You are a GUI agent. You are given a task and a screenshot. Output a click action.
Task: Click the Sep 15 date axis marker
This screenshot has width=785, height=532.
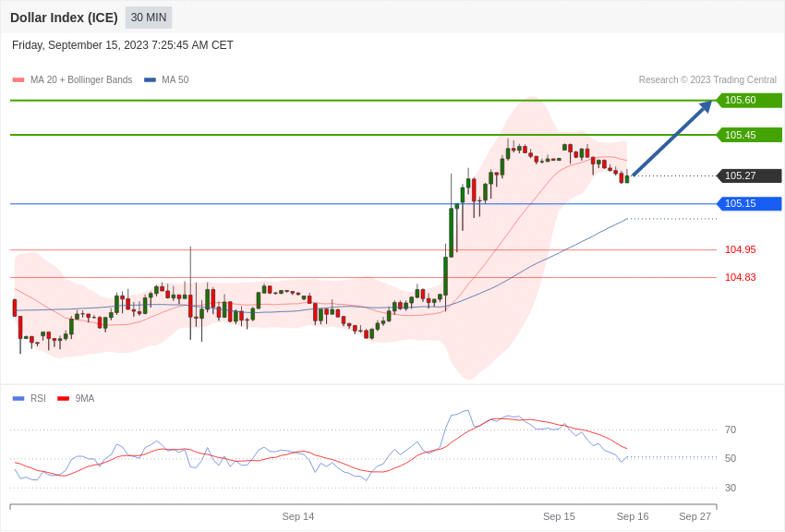click(x=559, y=516)
